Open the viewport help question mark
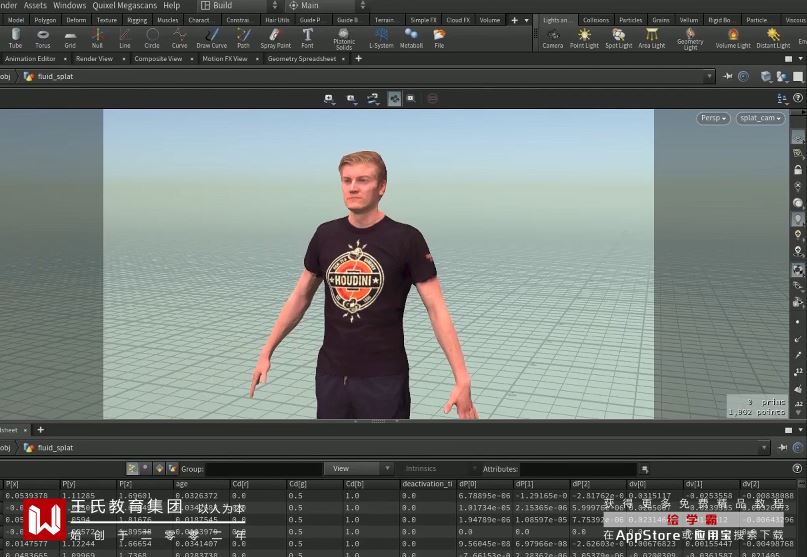 tap(798, 98)
